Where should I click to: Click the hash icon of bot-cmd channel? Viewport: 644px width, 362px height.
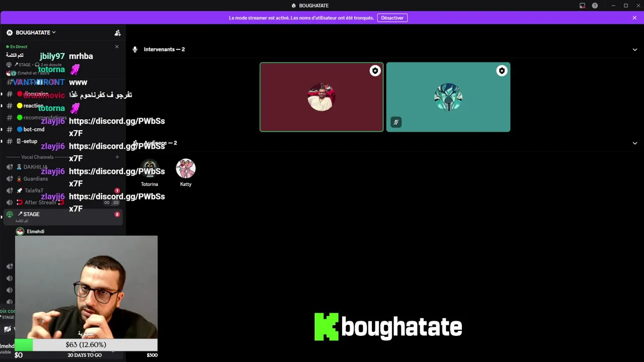[10, 129]
